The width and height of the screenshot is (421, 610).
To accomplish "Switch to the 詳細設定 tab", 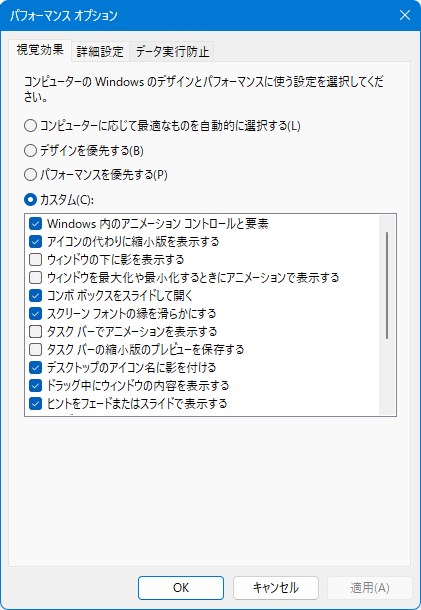I will pos(100,51).
